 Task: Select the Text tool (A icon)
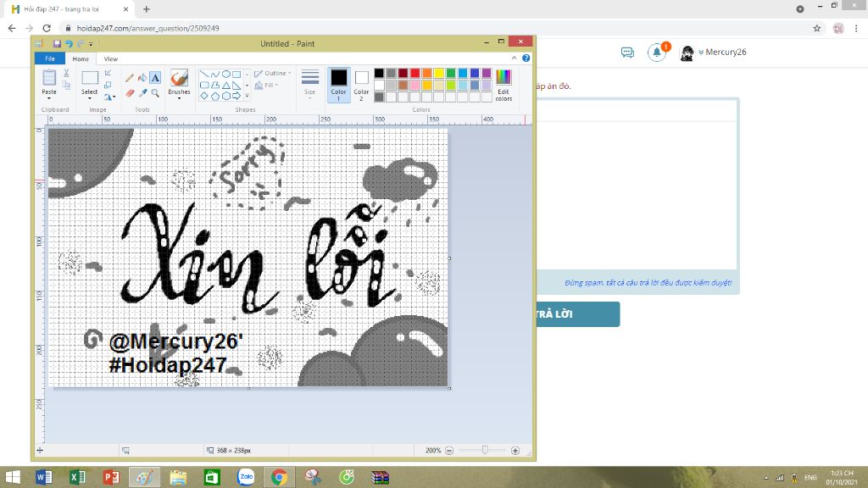(155, 77)
